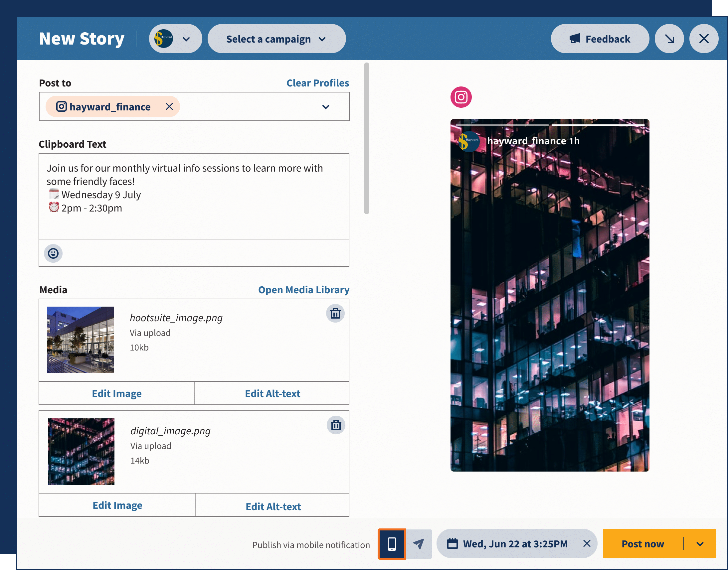This screenshot has height=570, width=728.
Task: Delete hootsuite_image.png with trash icon
Action: pos(335,313)
